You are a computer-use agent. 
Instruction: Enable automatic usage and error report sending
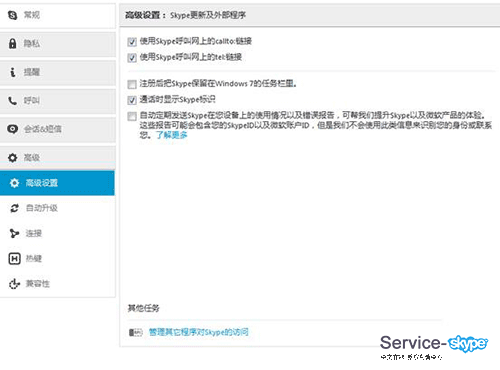point(132,116)
